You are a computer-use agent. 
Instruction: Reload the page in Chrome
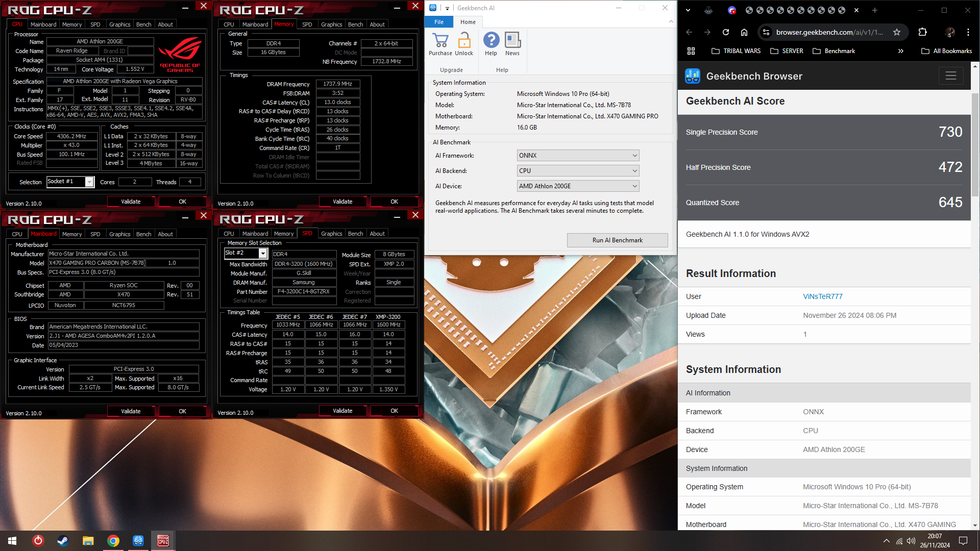(726, 32)
